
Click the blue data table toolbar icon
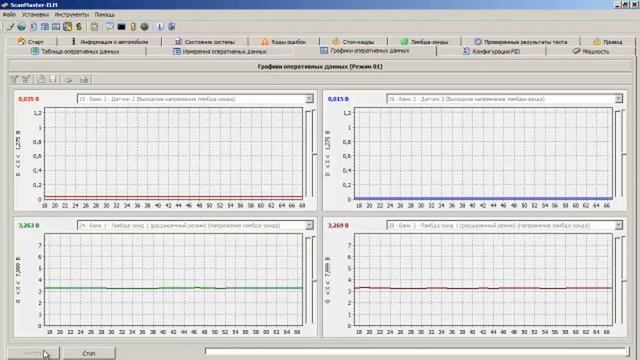[x=44, y=27]
